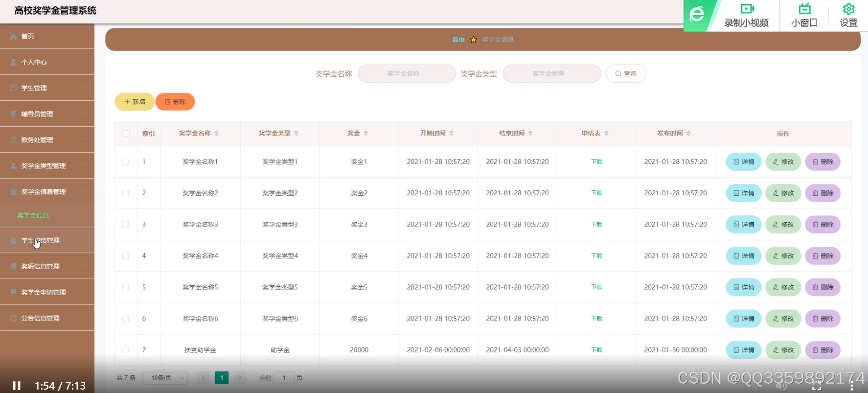This screenshot has height=393, width=868.
Task: Expand 学生成绩管理 sidebar menu
Action: point(47,240)
